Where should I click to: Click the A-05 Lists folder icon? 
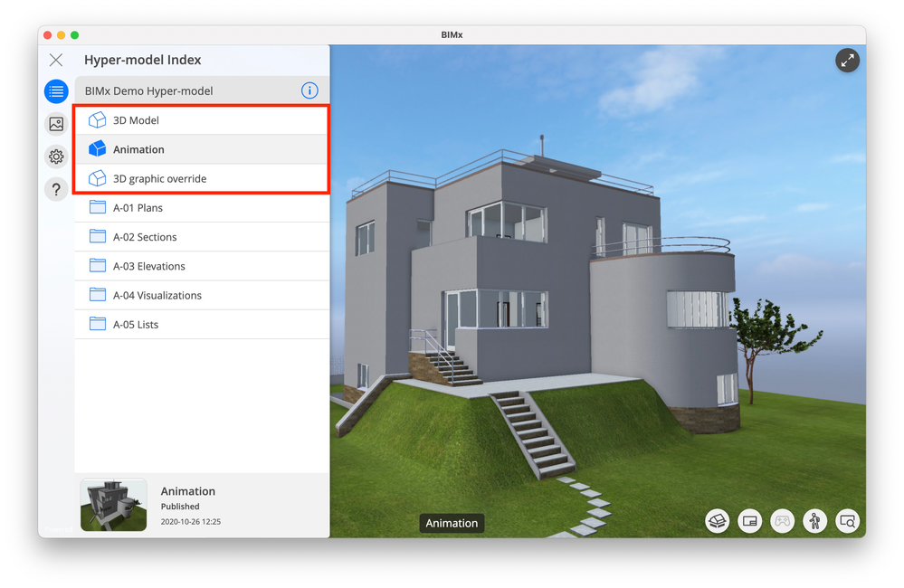coord(98,324)
